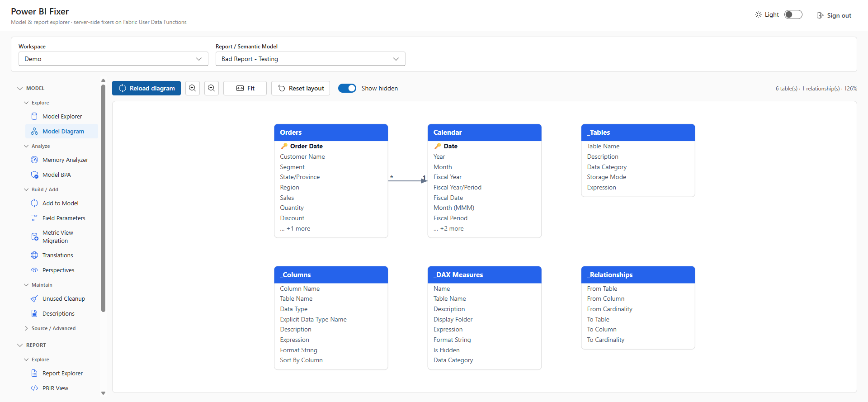Open the Report / Semantic Model dropdown
868x402 pixels.
click(x=311, y=59)
